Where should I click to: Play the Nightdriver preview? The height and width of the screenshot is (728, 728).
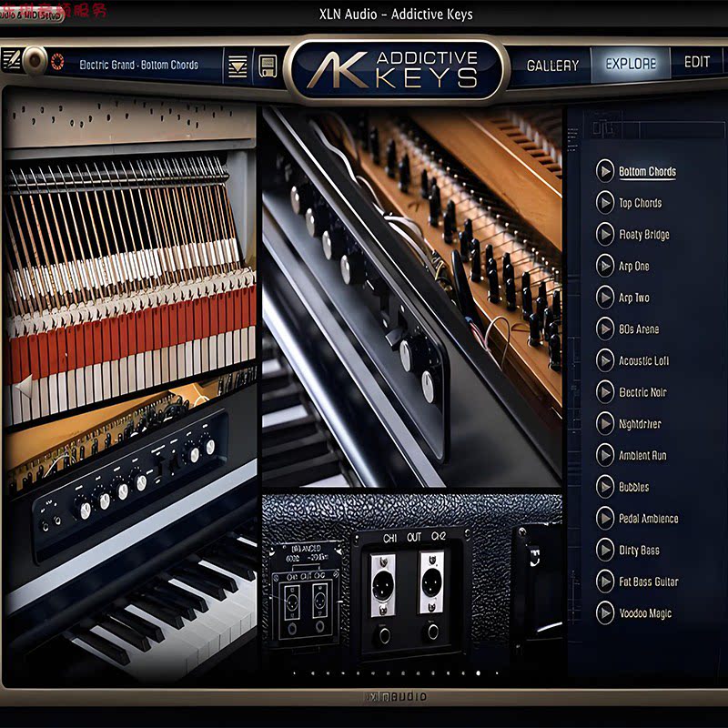605,423
